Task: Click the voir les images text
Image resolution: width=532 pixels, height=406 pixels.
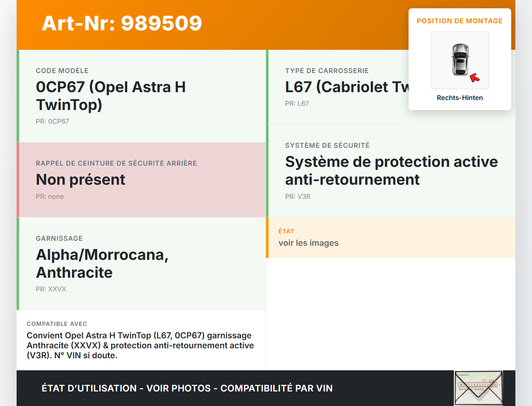Action: [x=308, y=243]
